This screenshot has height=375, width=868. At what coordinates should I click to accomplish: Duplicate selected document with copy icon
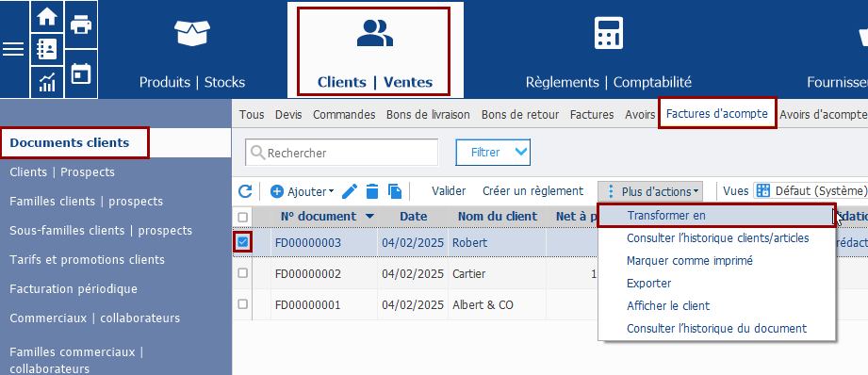(x=395, y=191)
